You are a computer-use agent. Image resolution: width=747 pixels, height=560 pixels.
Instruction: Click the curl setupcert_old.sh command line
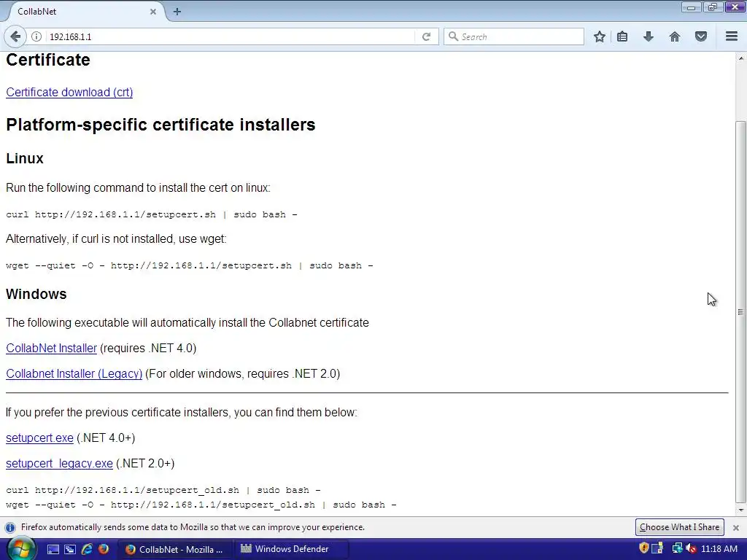pyautogui.click(x=163, y=490)
